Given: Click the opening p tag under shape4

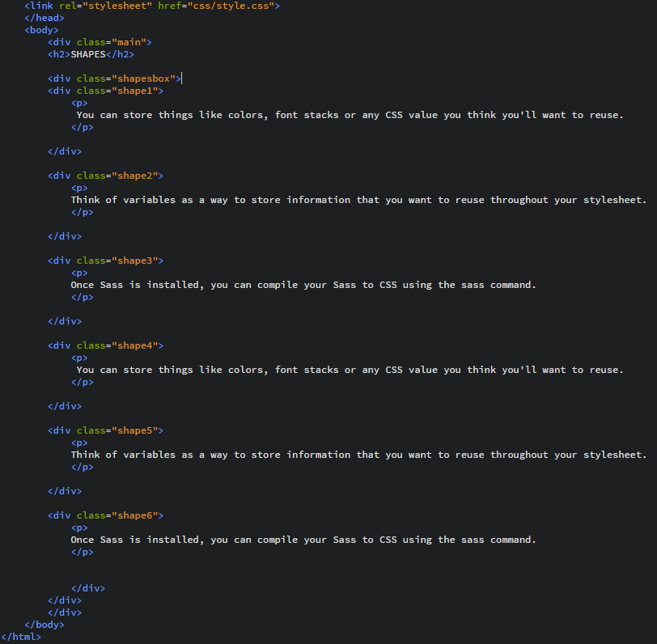Looking at the screenshot, I should pyautogui.click(x=79, y=358).
